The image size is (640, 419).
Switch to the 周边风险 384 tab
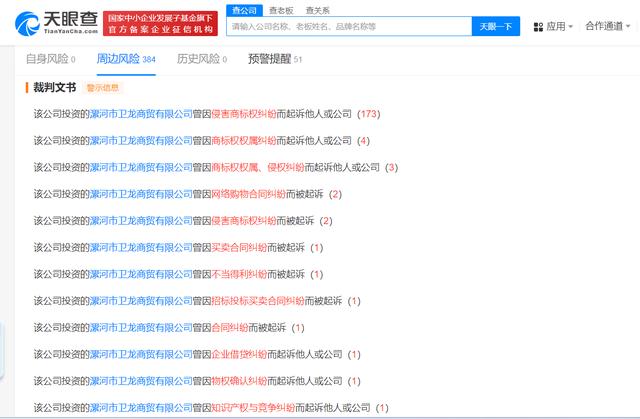[x=126, y=59]
